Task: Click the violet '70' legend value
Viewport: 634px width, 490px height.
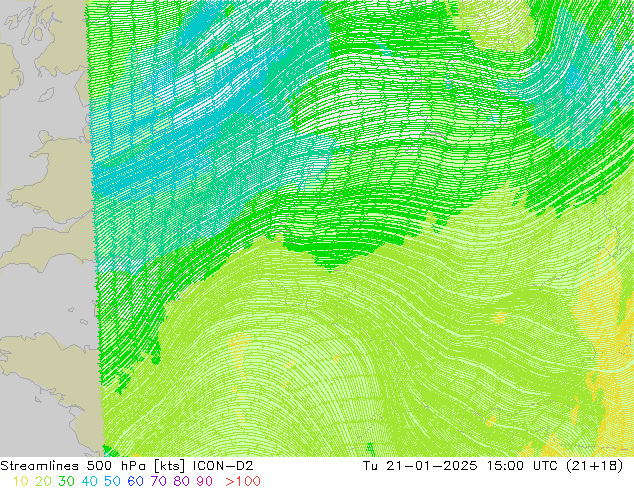Action: [158, 481]
